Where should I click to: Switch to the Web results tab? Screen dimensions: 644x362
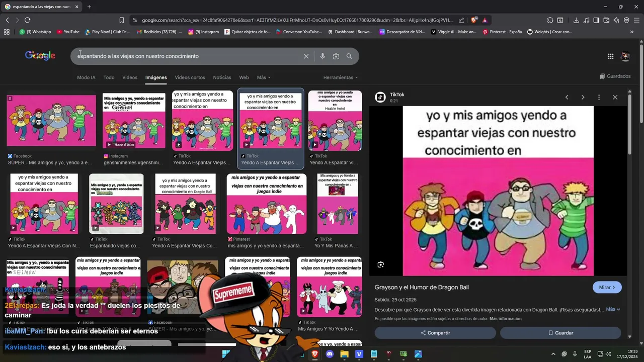tap(244, 77)
